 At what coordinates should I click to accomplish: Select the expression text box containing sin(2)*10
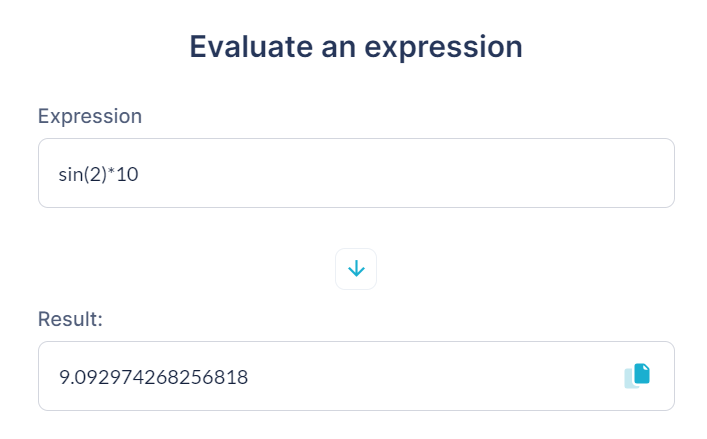point(356,173)
